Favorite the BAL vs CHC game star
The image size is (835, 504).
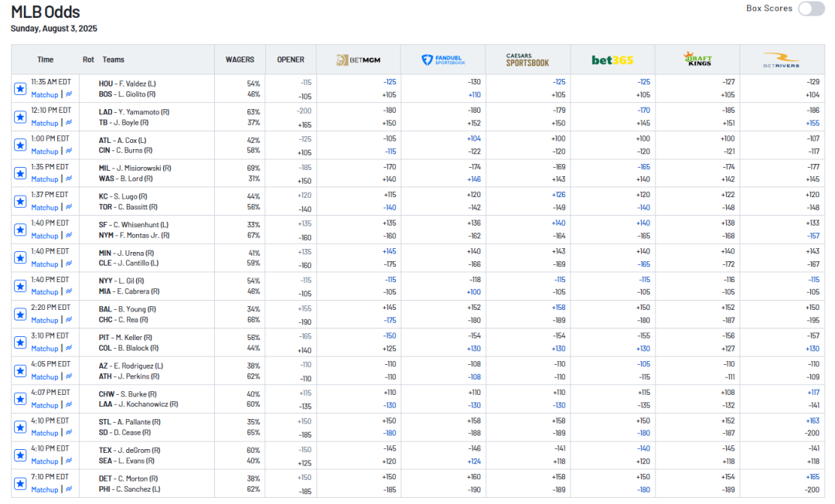coord(20,315)
